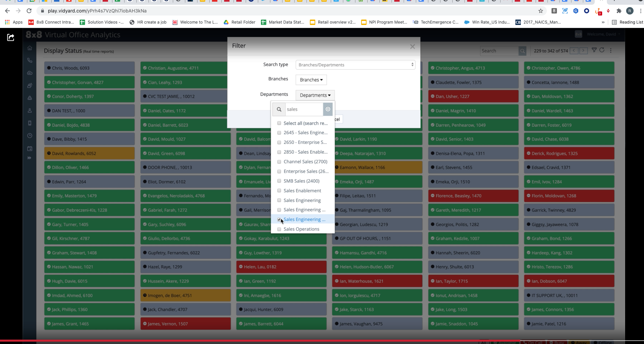Click the refresh status icon

click(x=602, y=50)
